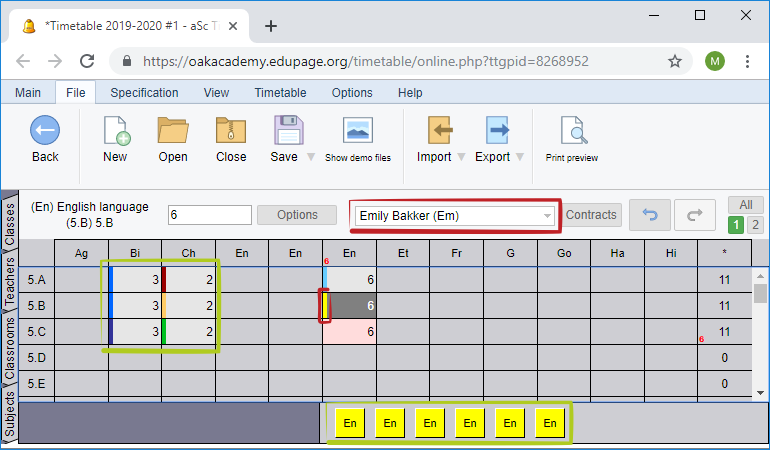
Task: Switch to the Timetable menu tab
Action: point(280,93)
